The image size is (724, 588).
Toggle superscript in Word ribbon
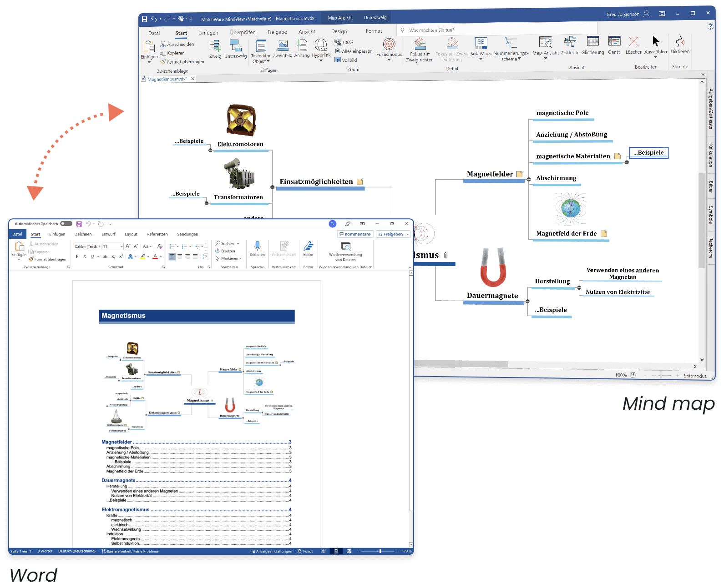121,256
